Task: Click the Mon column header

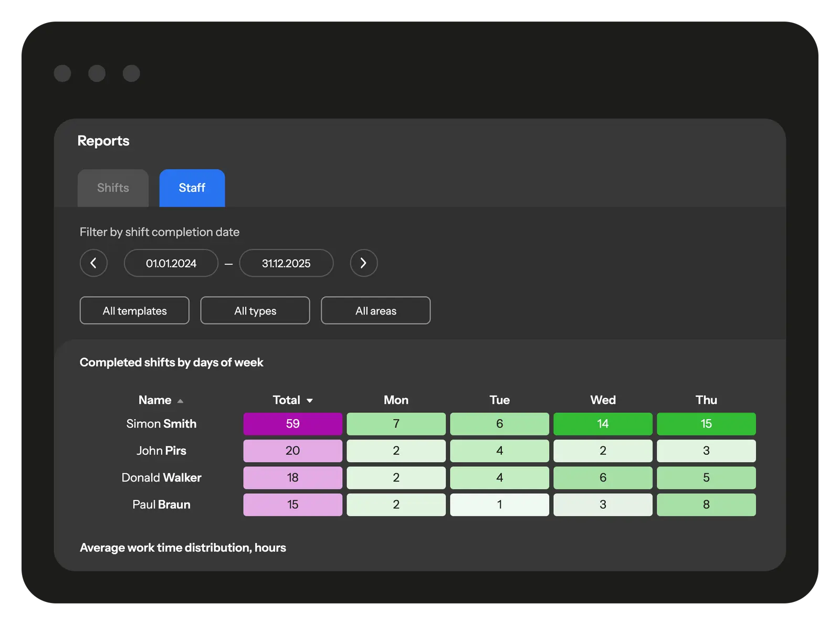Action: pyautogui.click(x=396, y=400)
